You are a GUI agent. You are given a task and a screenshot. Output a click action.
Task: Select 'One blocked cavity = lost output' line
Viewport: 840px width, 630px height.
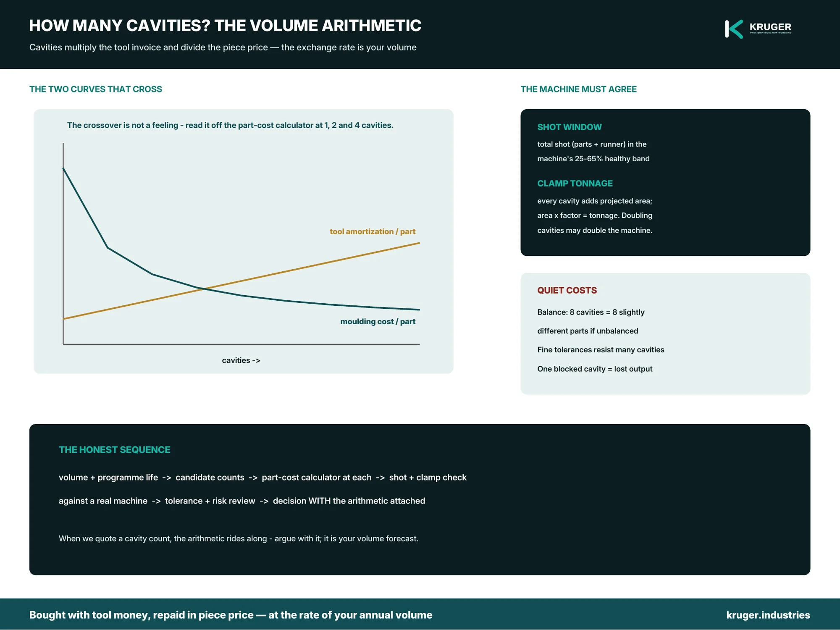[x=595, y=369]
